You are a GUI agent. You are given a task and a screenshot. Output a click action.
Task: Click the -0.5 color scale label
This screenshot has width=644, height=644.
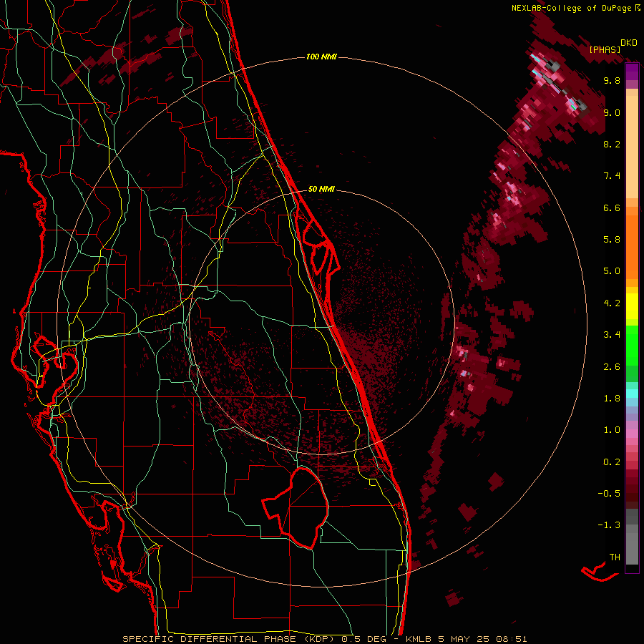609,494
